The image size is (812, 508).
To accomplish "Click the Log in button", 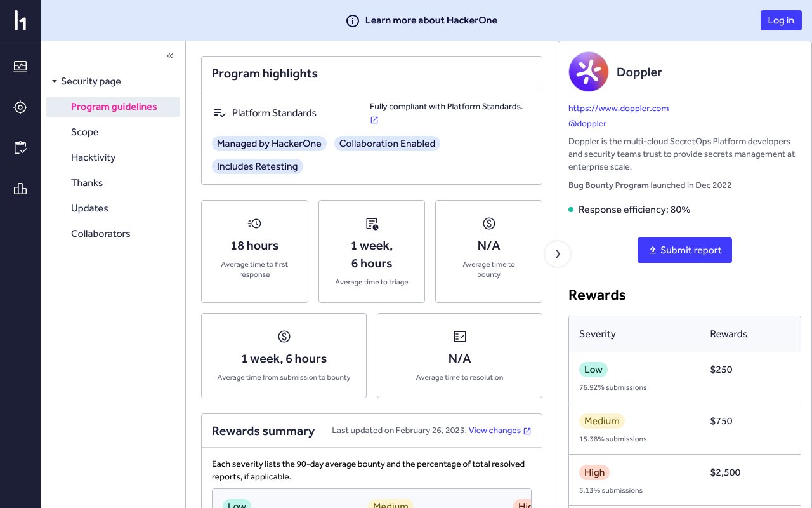I will click(781, 20).
